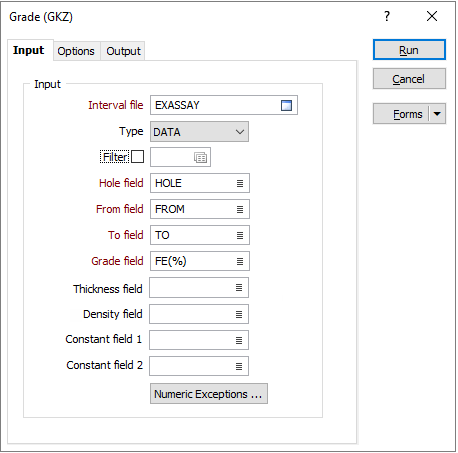Open the field list icon for To field
The image size is (458, 453).
[x=240, y=235]
